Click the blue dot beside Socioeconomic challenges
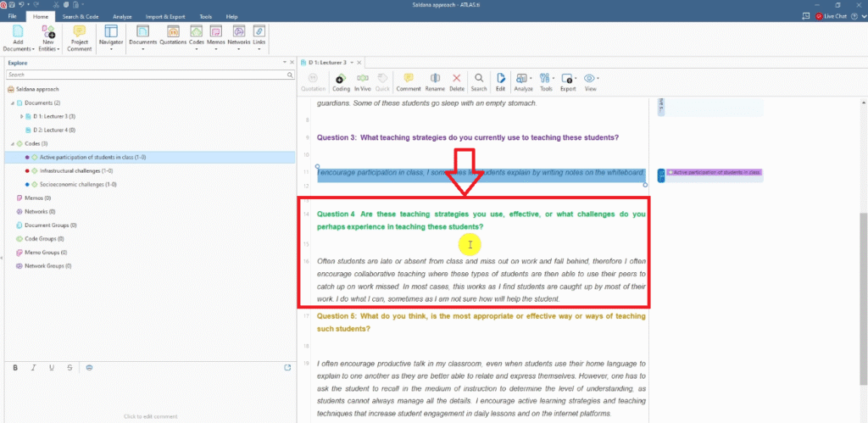 click(x=27, y=184)
